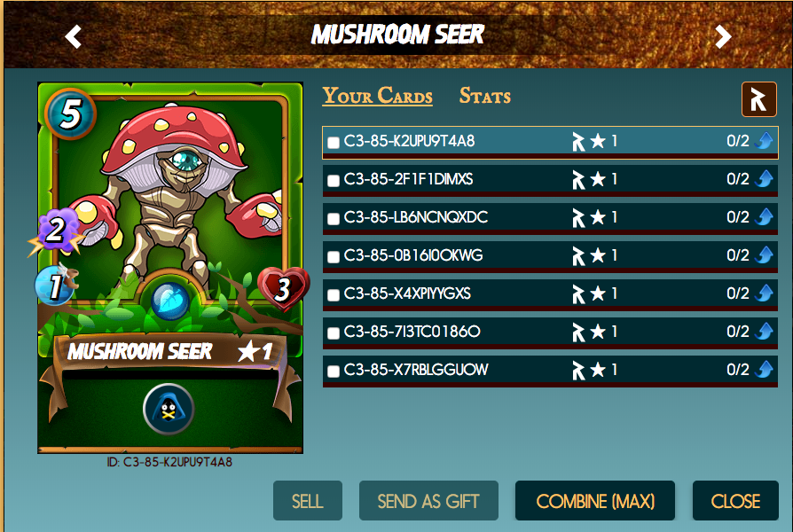Click the mana cost 5 badge

click(70, 113)
